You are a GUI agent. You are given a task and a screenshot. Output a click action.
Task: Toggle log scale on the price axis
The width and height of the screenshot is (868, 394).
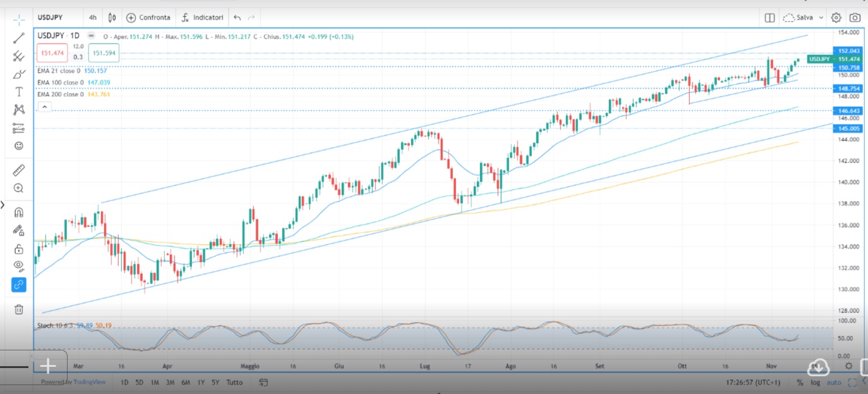coord(817,383)
